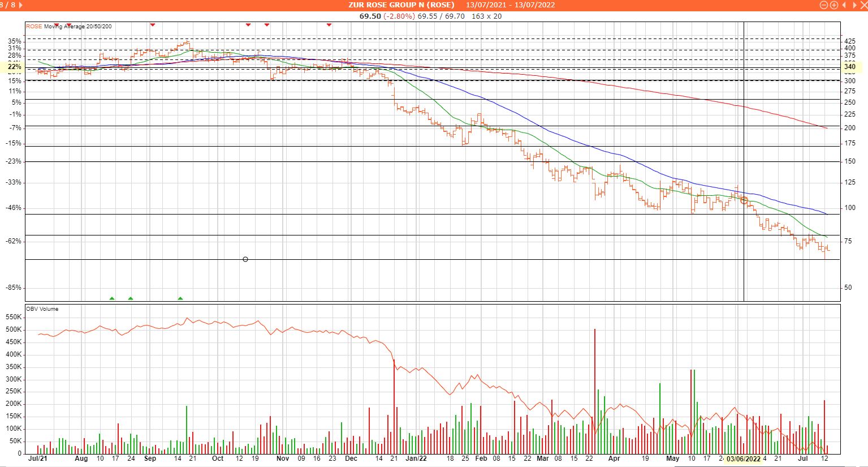Click the red sell marker above September
Viewport: 868px width, 467px height.
[152, 24]
